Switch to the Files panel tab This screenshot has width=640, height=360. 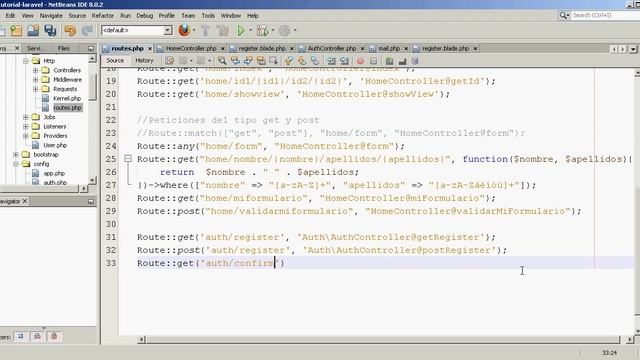pyautogui.click(x=63, y=49)
